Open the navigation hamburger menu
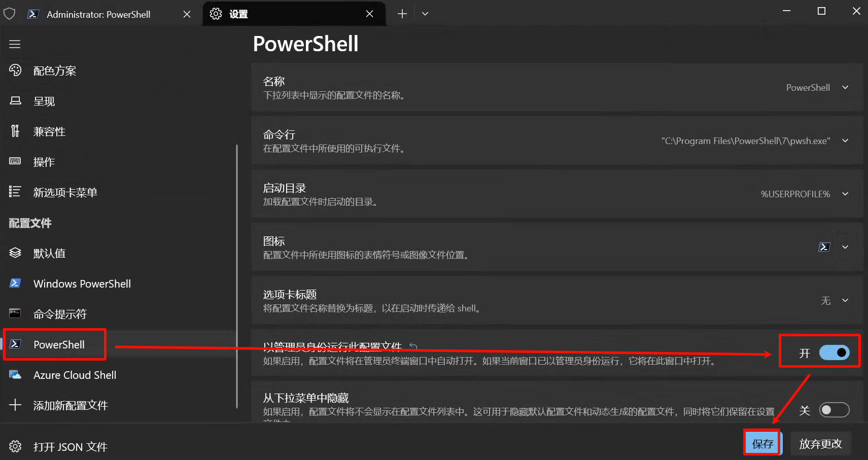Image resolution: width=868 pixels, height=460 pixels. 15,44
